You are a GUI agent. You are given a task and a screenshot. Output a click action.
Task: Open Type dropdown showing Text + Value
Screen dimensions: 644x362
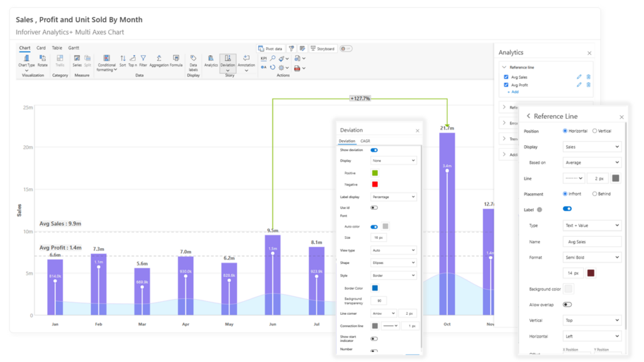(x=592, y=226)
